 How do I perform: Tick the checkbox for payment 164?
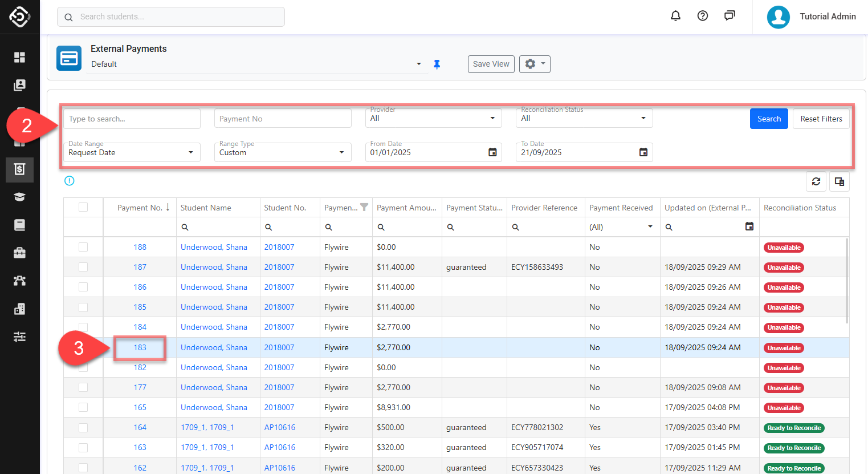click(83, 427)
